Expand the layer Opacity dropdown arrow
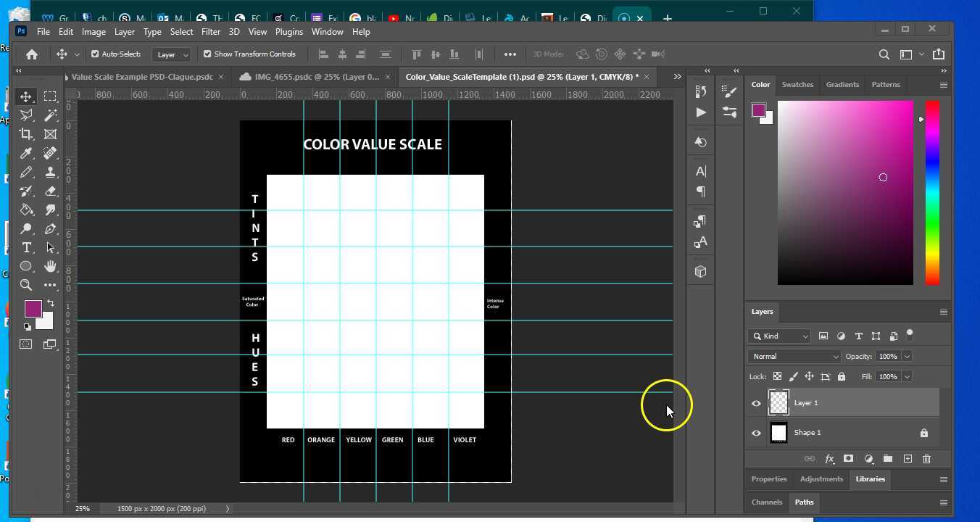 (907, 357)
